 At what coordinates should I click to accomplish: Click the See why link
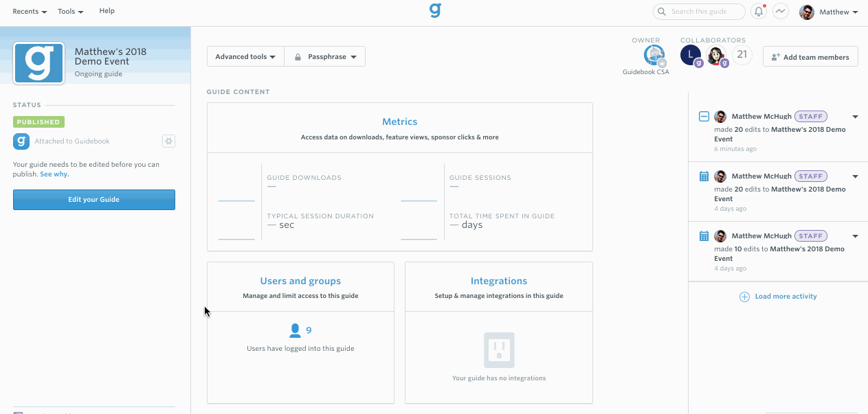click(x=54, y=174)
